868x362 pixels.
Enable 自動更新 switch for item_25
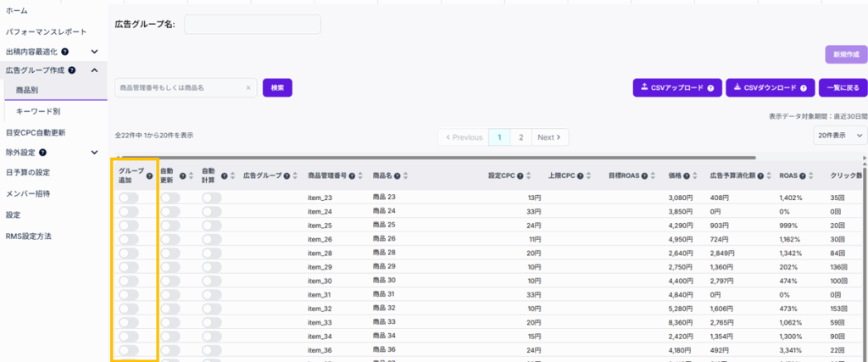[170, 225]
